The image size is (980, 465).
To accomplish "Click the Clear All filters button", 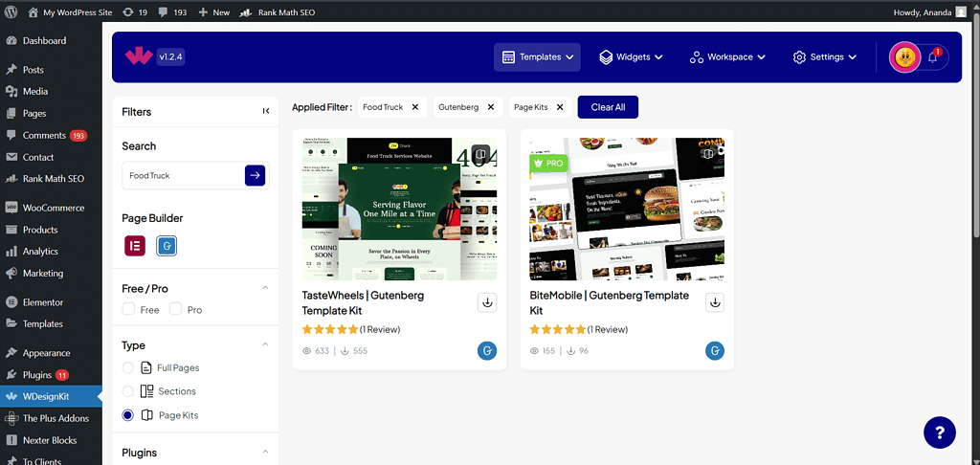I will [x=608, y=107].
